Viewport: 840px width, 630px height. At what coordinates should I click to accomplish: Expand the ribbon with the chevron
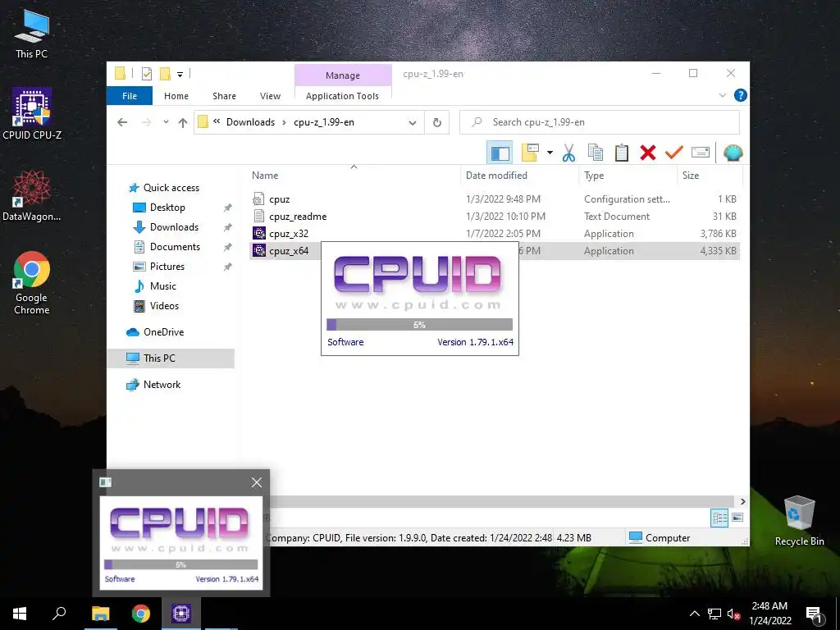(x=722, y=95)
